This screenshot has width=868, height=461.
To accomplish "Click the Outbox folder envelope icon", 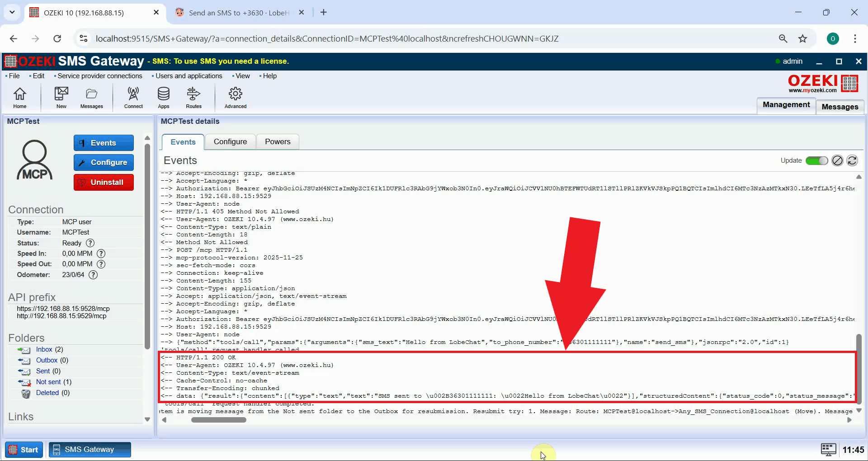I will click(x=24, y=361).
